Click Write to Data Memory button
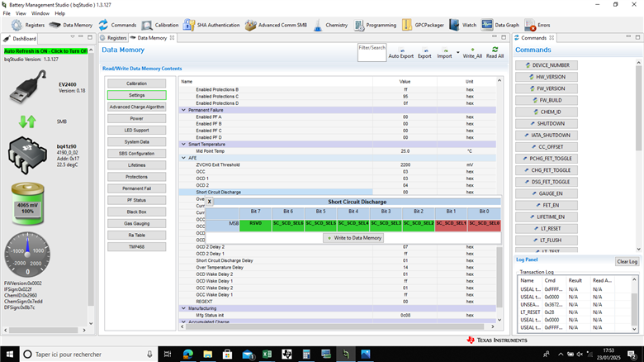This screenshot has width=644, height=362. coord(353,238)
